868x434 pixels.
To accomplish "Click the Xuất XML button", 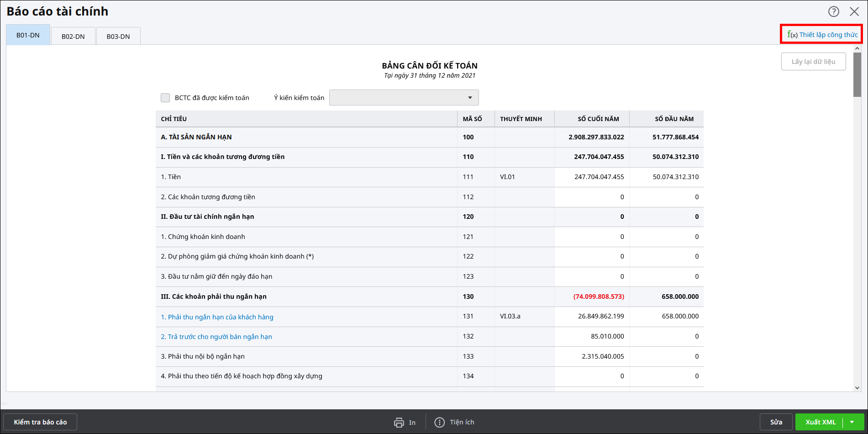I will pyautogui.click(x=820, y=422).
